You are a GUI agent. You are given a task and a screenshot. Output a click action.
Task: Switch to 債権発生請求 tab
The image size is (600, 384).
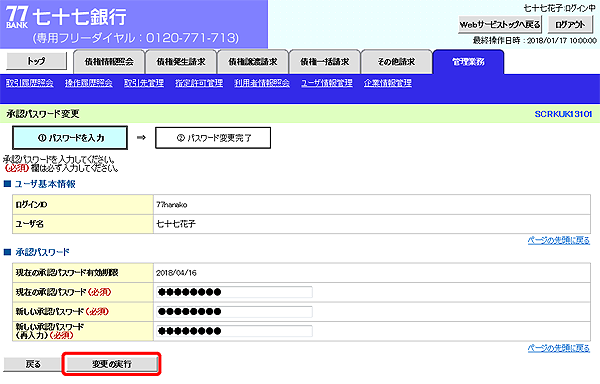click(x=181, y=62)
